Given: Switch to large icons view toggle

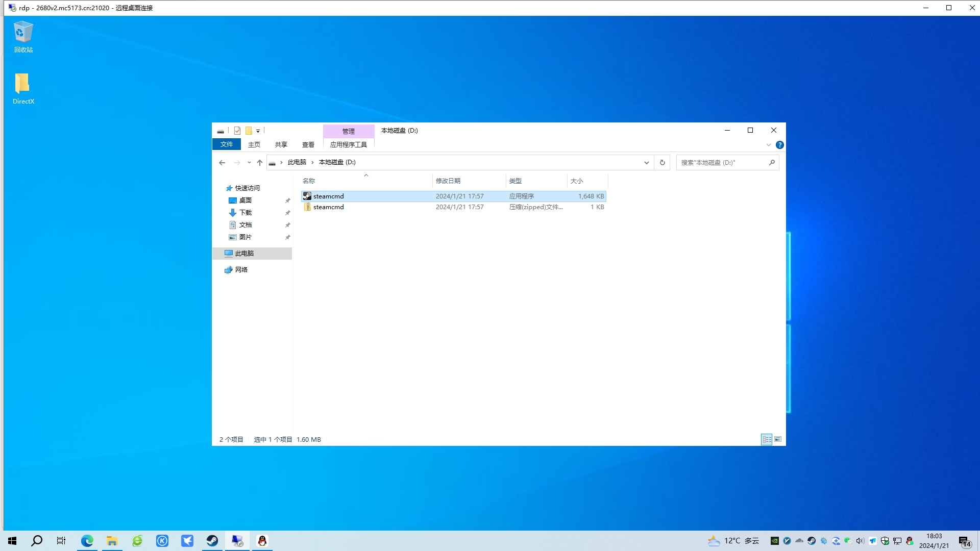Looking at the screenshot, I should (x=778, y=439).
